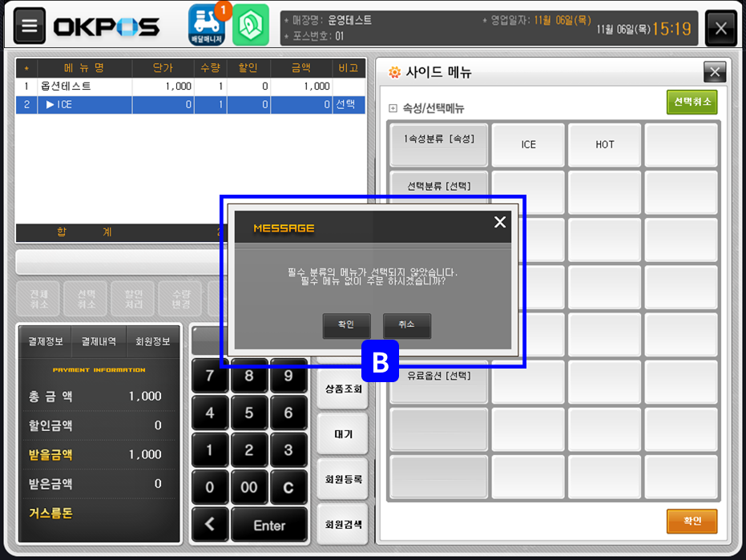Close the side menu panel

(x=714, y=72)
